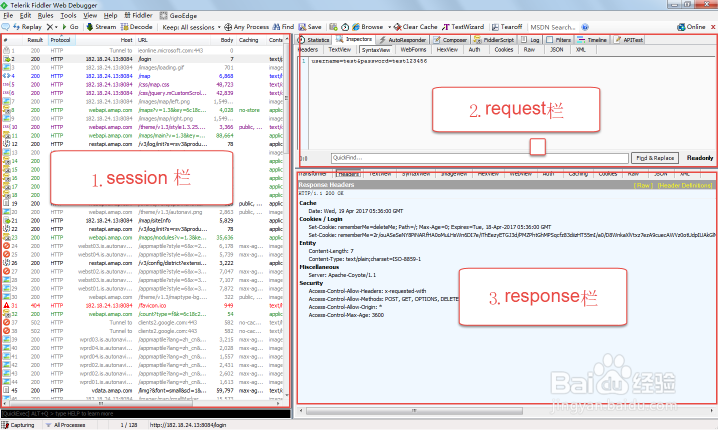Click the Browse button with IE icon

[x=368, y=27]
